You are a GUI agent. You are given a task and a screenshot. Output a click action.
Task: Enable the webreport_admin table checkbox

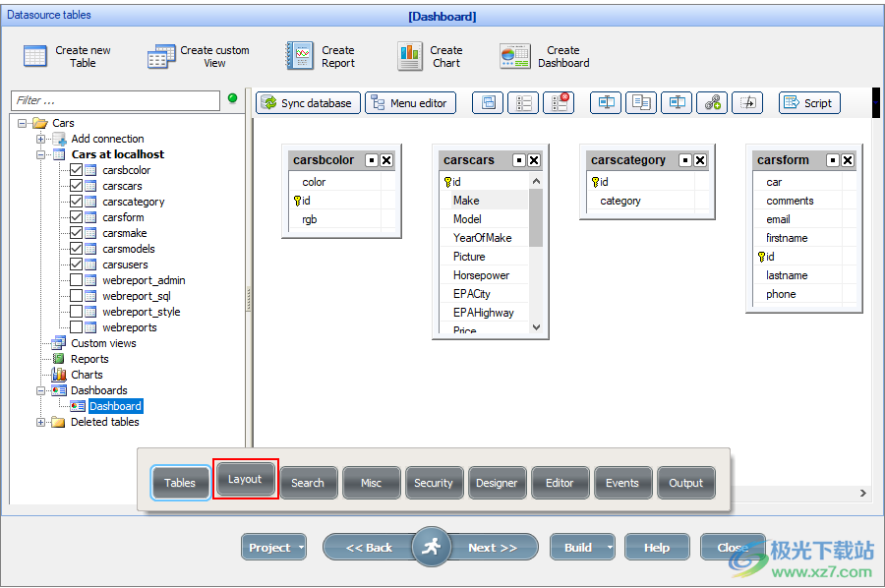77,280
